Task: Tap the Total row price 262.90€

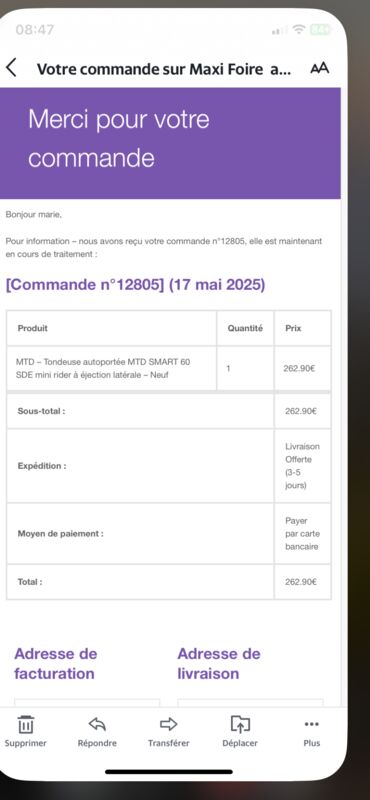Action: [301, 582]
